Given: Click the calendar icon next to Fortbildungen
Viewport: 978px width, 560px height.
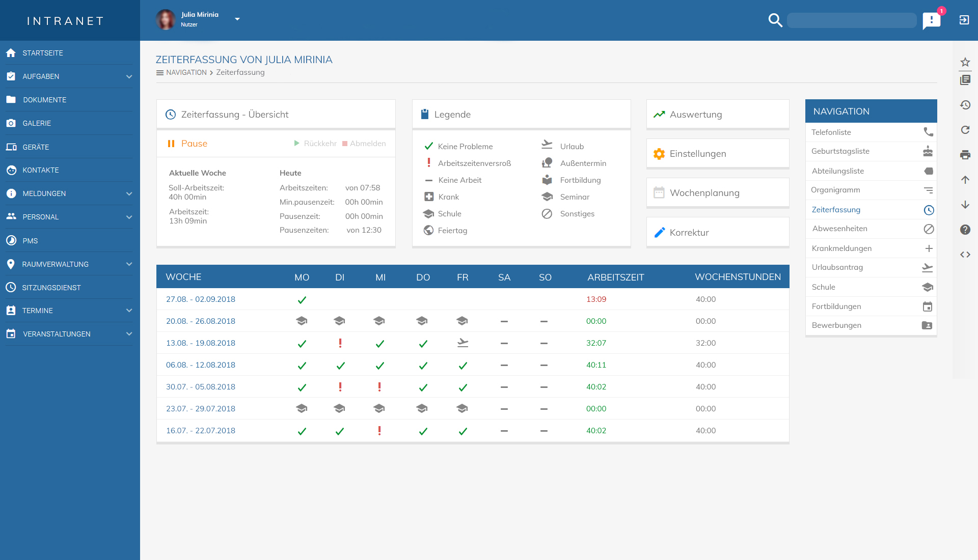Looking at the screenshot, I should [x=928, y=306].
